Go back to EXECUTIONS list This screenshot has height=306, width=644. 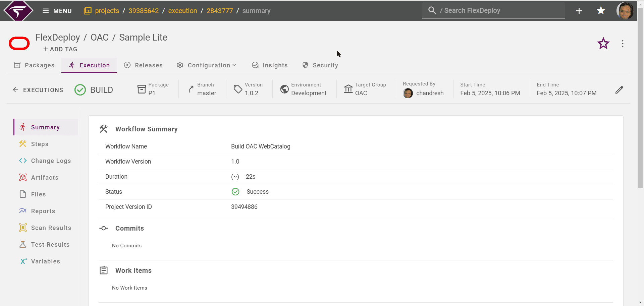coord(38,90)
